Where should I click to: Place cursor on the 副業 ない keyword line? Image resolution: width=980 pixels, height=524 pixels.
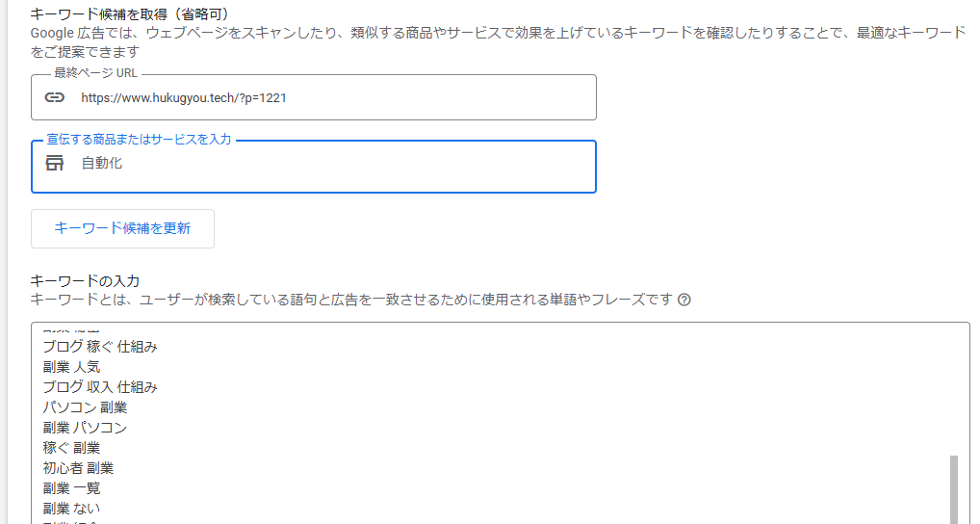click(71, 509)
